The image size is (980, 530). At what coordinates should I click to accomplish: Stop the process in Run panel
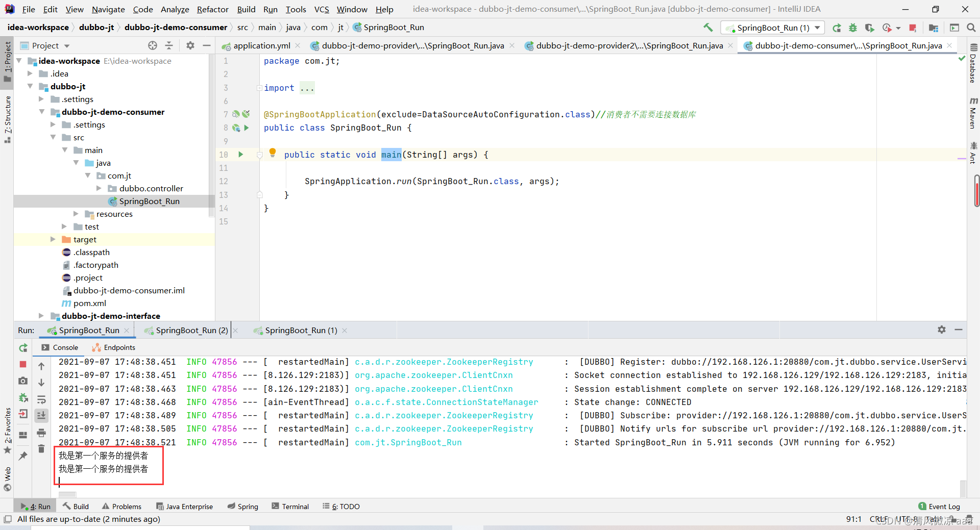[23, 364]
